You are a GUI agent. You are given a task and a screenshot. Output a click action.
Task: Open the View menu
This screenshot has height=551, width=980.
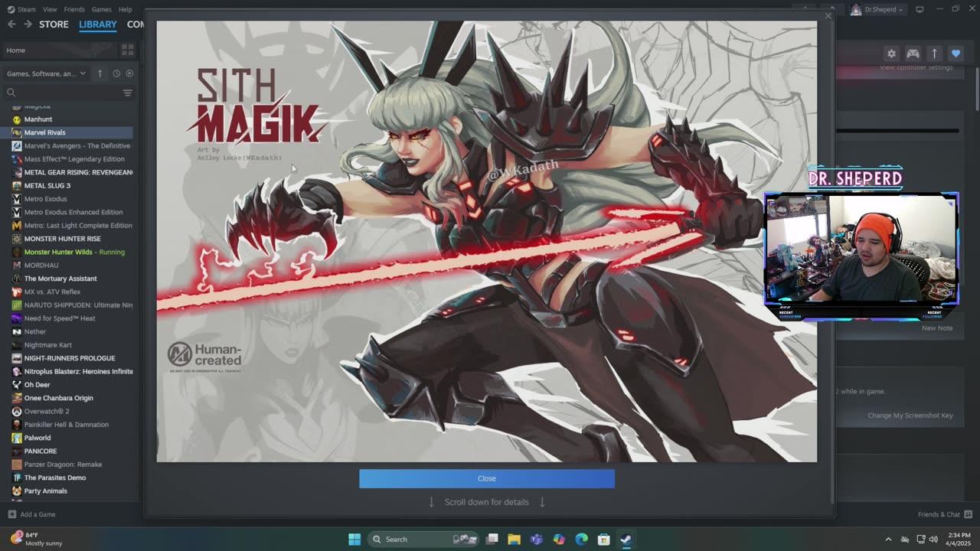(x=50, y=9)
